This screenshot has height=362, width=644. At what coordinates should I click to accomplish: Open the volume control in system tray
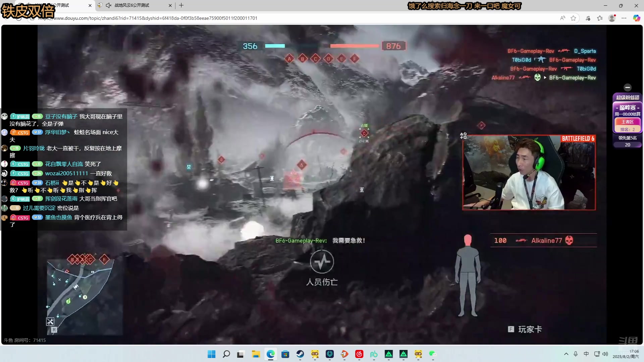click(605, 354)
